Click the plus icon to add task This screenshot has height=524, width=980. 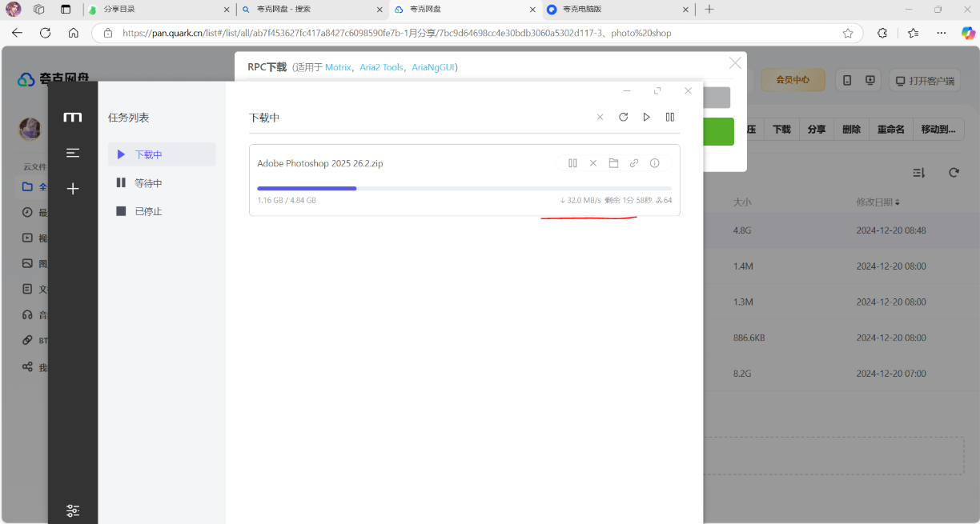73,189
